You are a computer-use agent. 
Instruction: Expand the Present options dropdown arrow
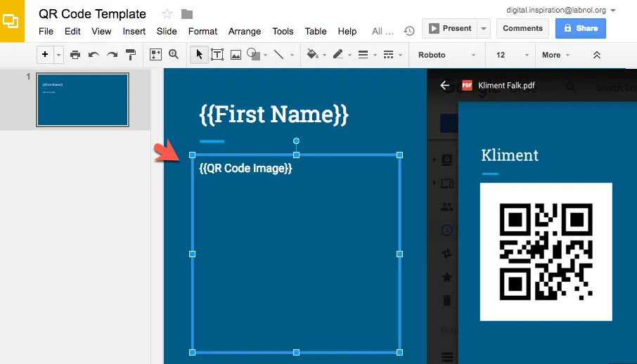pos(484,28)
